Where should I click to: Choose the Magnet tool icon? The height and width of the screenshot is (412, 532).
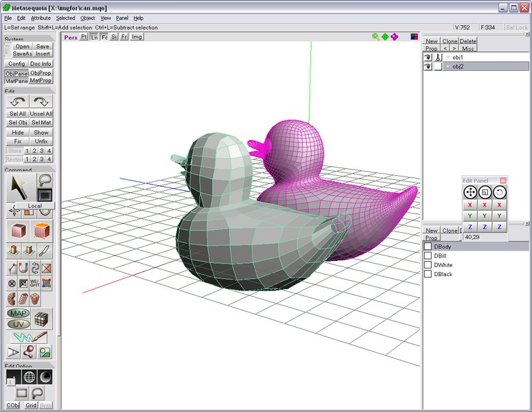(23, 268)
